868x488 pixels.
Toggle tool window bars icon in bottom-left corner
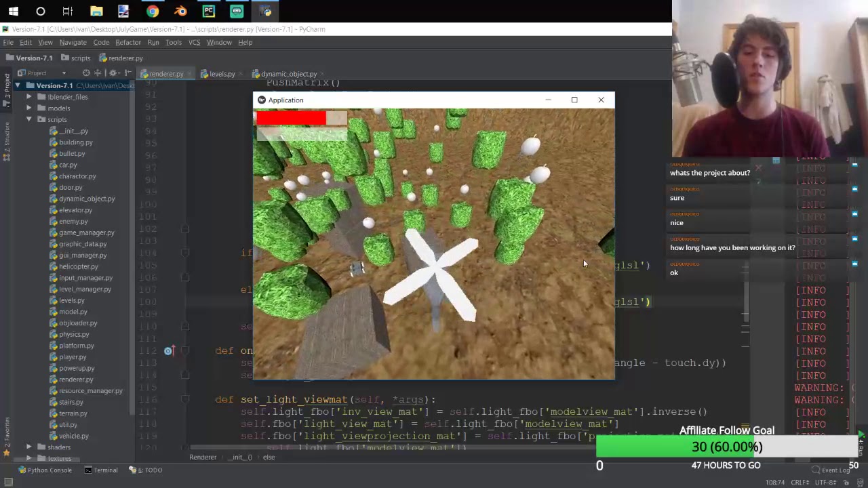point(8,482)
